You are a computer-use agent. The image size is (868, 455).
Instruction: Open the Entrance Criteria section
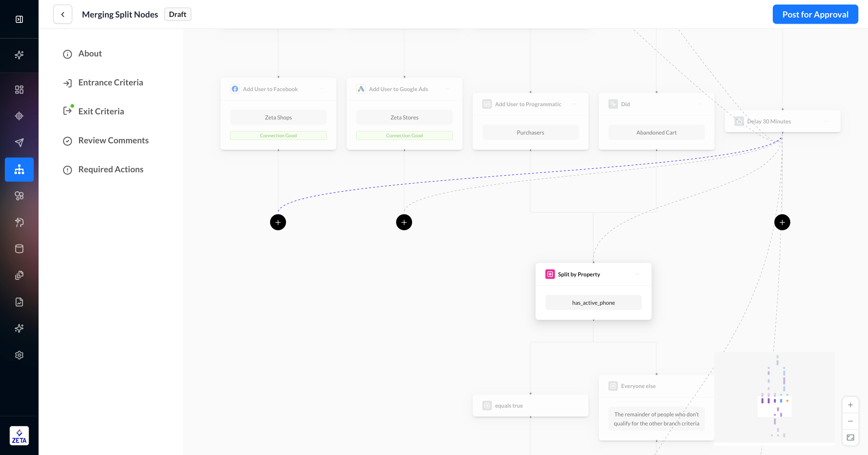[x=111, y=83]
